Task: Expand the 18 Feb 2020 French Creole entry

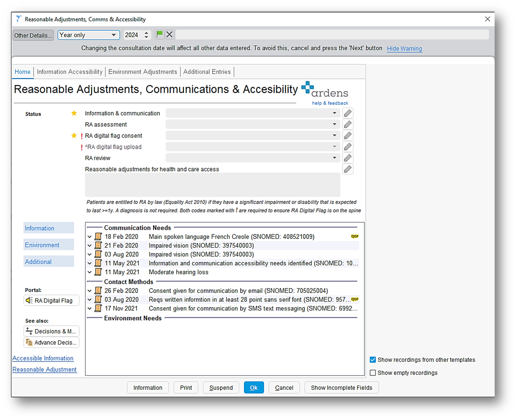Action: click(x=89, y=236)
